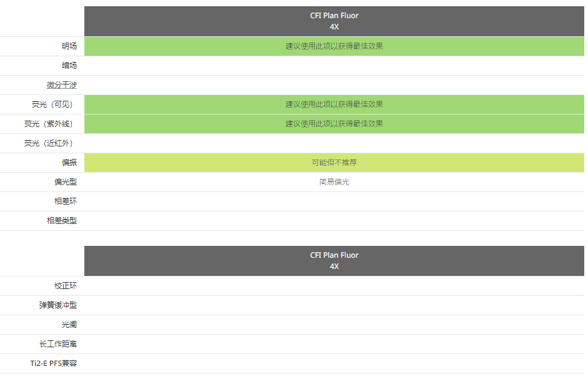
Task: Select the 明场 row label
Action: click(x=69, y=46)
